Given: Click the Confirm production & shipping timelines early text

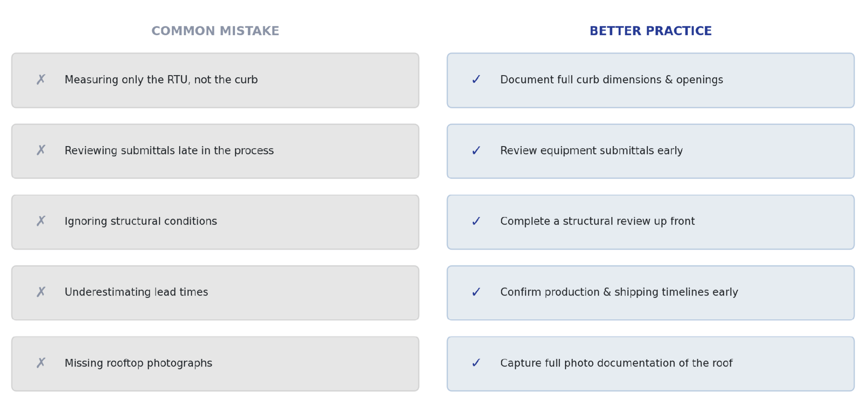Looking at the screenshot, I should pos(619,292).
